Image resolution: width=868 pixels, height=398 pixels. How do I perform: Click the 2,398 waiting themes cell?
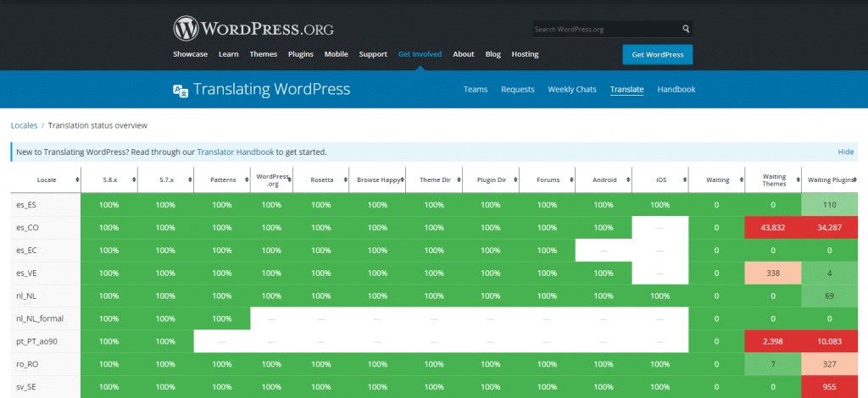tap(773, 341)
